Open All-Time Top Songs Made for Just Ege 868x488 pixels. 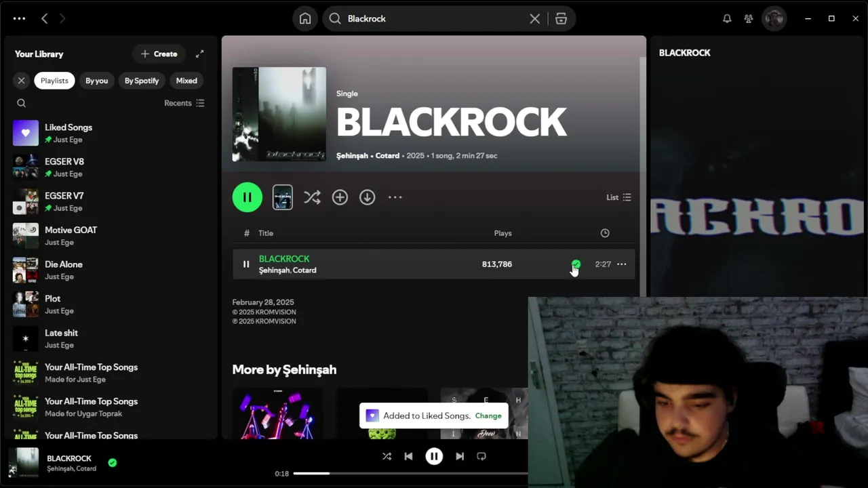click(x=110, y=373)
